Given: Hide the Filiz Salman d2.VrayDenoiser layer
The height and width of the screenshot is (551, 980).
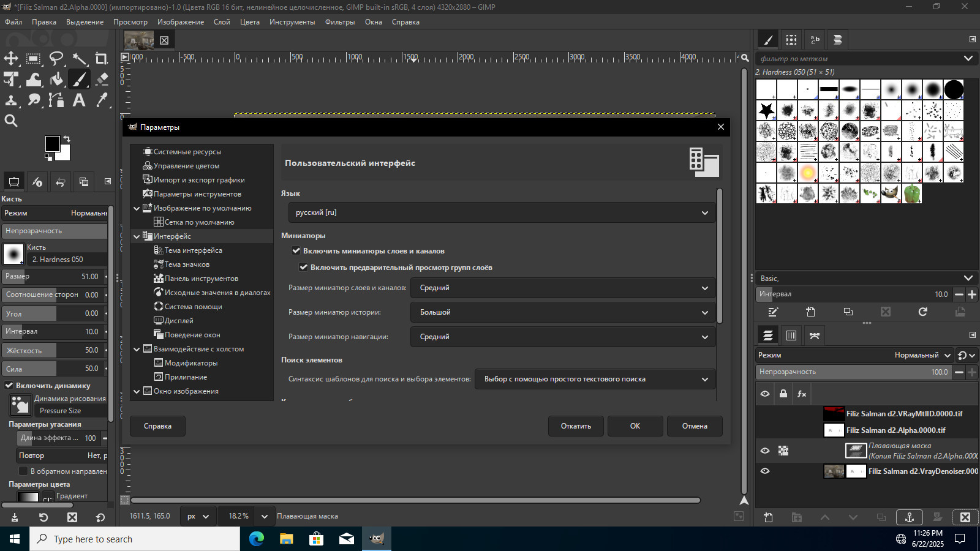Looking at the screenshot, I should point(765,471).
